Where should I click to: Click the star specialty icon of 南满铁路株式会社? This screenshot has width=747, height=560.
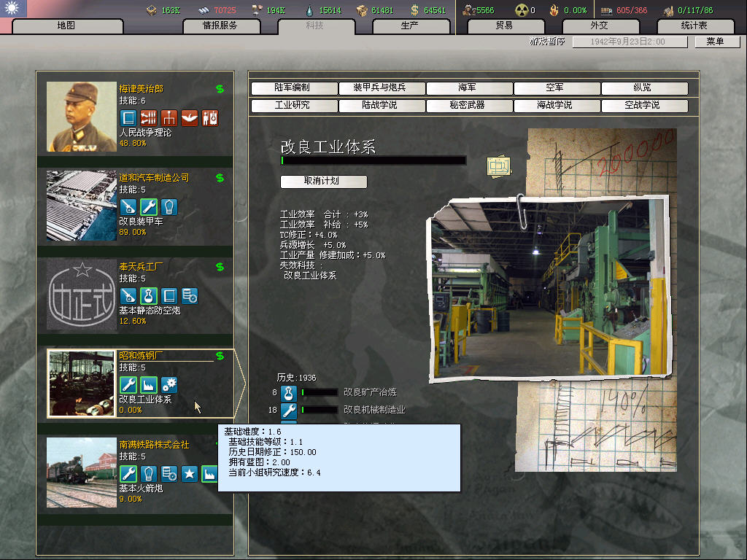click(x=190, y=474)
